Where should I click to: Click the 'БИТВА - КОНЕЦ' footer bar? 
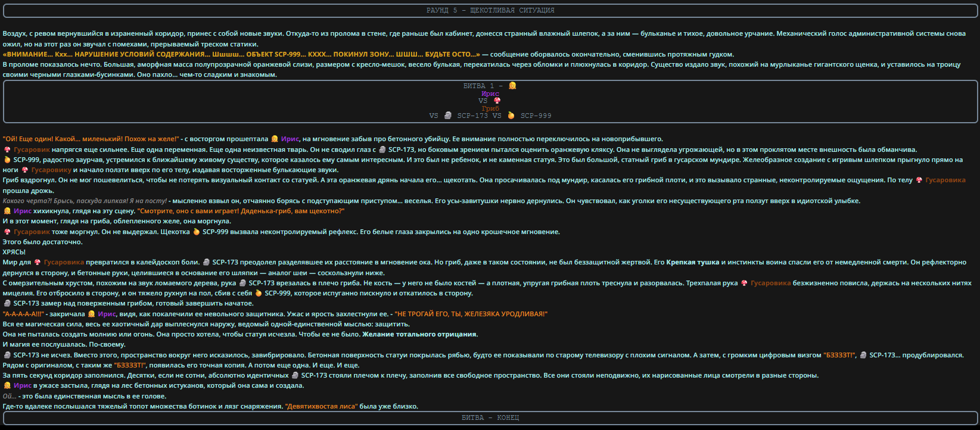coord(490,417)
